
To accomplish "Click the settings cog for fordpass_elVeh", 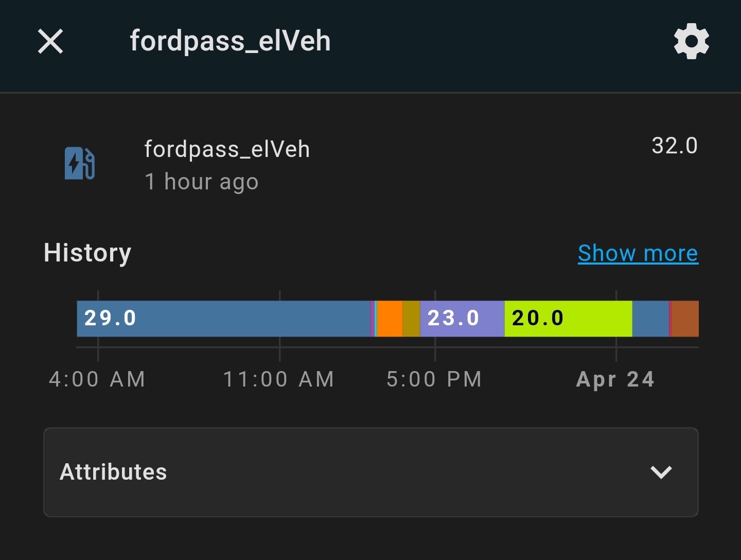I will coord(691,41).
